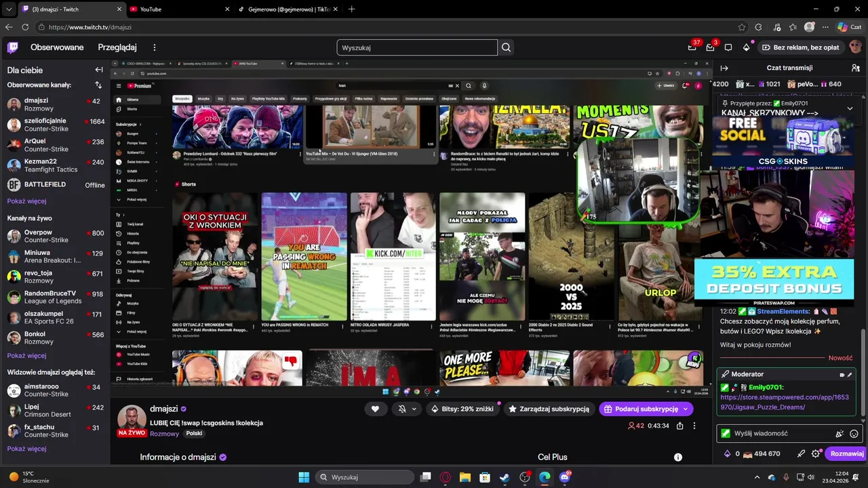Switch to the YouTube browser tab

tap(178, 9)
